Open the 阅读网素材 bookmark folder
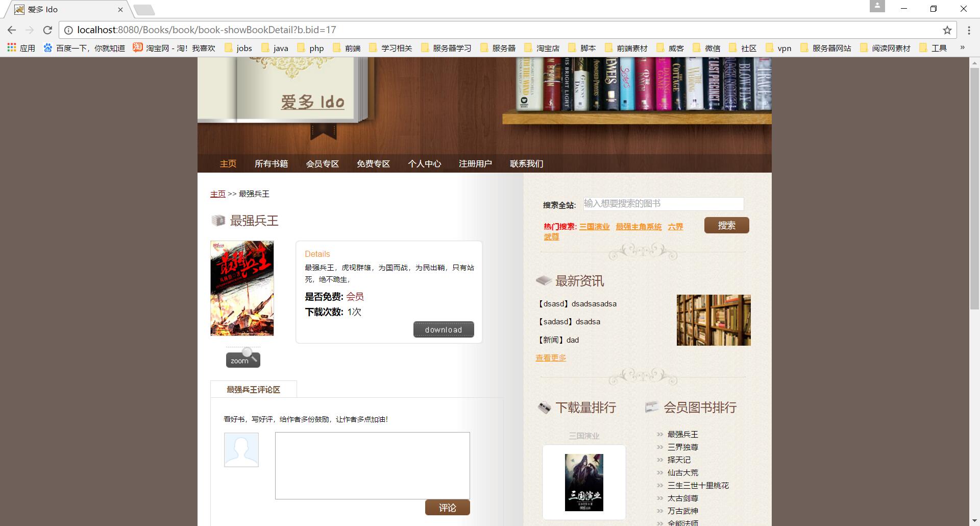 click(x=885, y=48)
